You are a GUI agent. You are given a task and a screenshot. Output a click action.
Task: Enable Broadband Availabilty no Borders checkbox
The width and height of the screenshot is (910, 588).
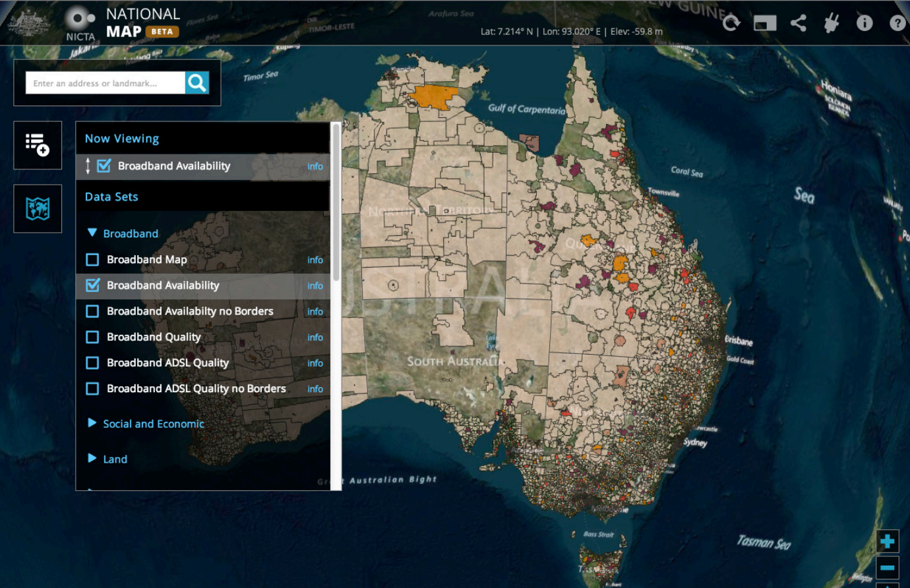92,311
